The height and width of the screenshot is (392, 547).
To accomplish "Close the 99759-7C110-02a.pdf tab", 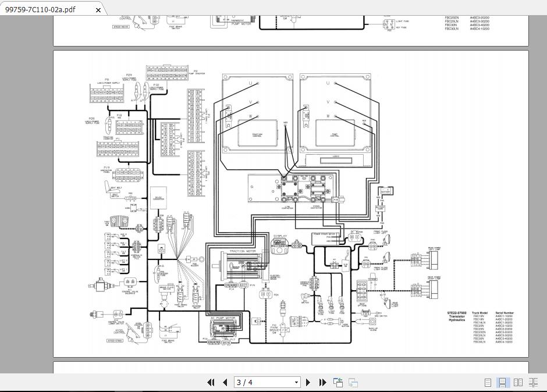I will (98, 9).
